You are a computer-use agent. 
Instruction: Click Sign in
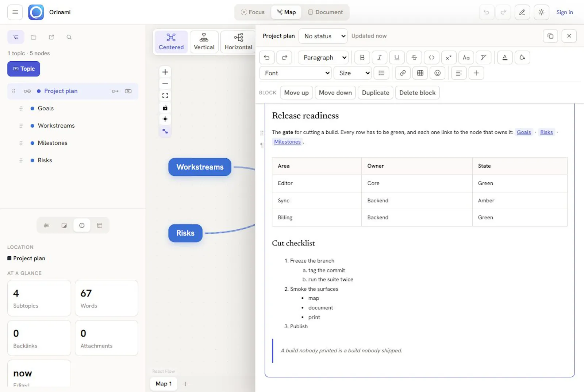click(564, 12)
